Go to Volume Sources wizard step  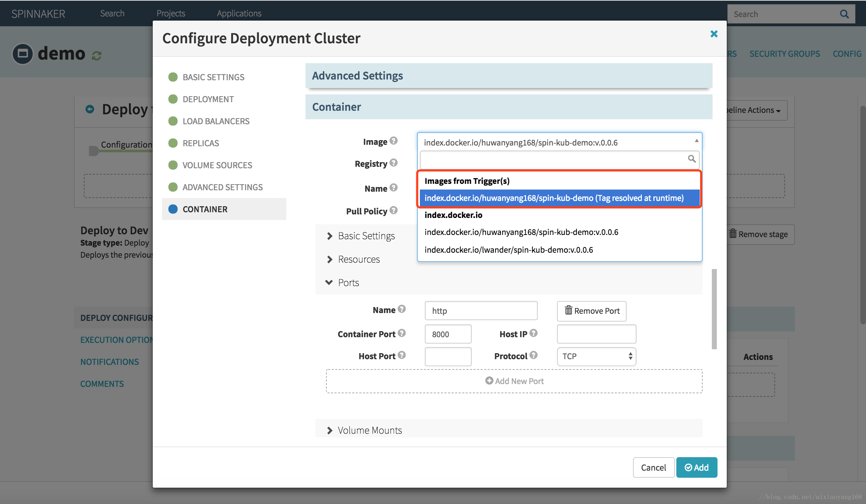pyautogui.click(x=224, y=165)
